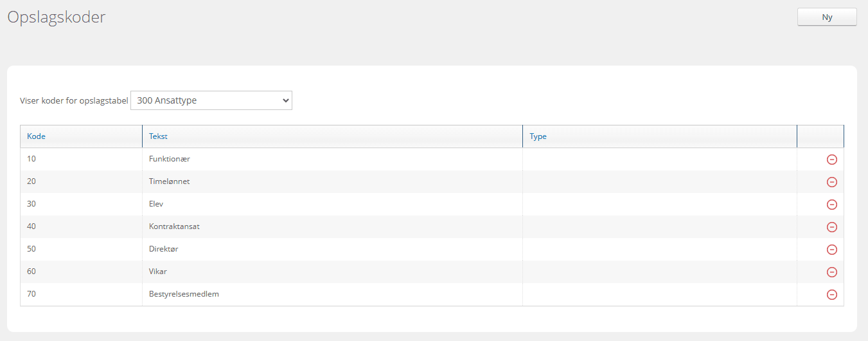Open the opslagstabel dropdown

211,100
